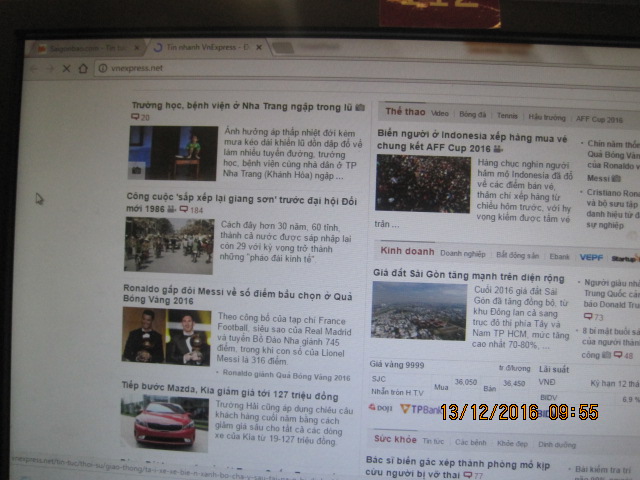The width and height of the screenshot is (640, 480).
Task: Open headline Tiếp bước Mazda, Kia giảm giá
Action: (x=230, y=391)
